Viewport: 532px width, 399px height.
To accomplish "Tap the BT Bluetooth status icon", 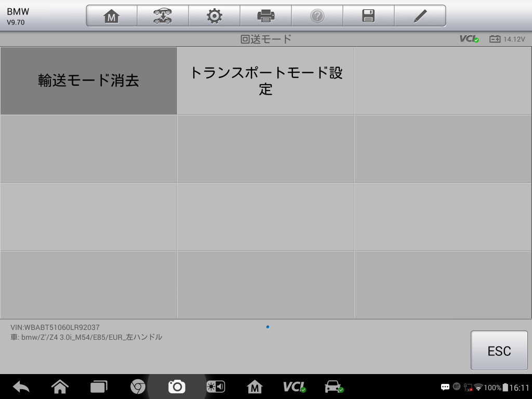I will (457, 387).
